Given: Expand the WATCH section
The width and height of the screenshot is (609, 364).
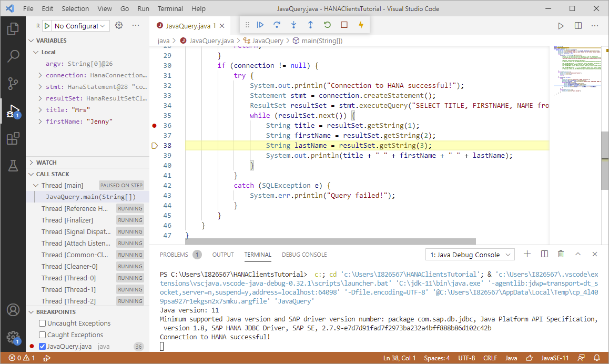Looking at the screenshot, I should coord(32,163).
